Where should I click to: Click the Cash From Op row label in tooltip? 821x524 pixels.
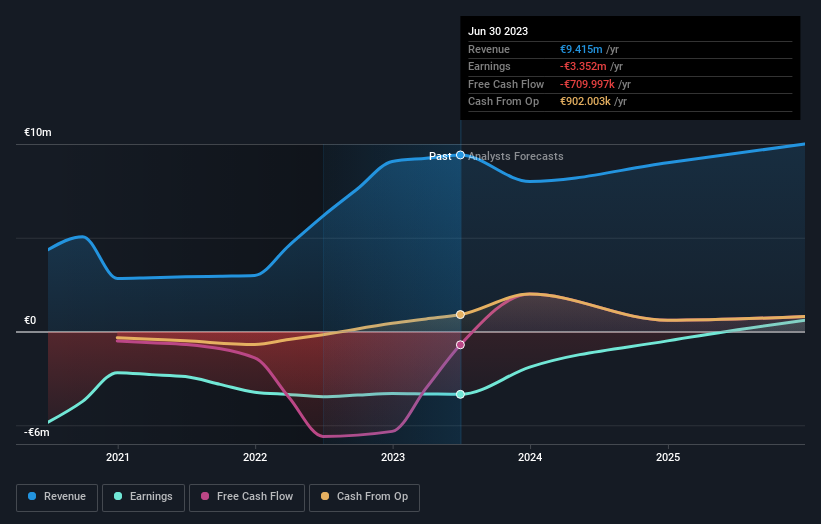click(x=503, y=102)
